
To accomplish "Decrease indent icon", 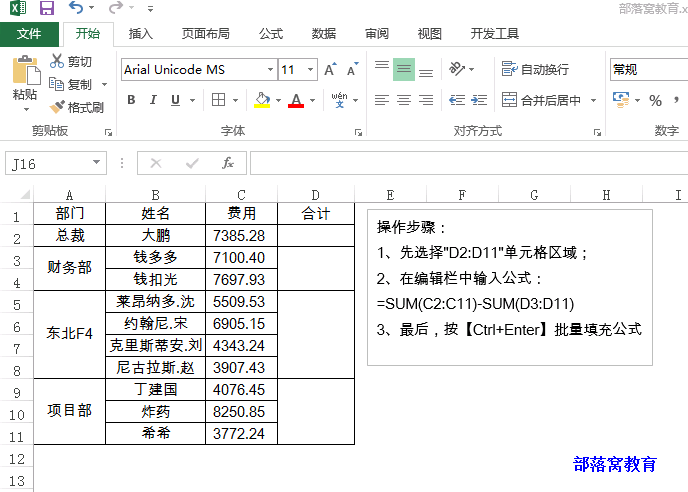I will pos(457,100).
